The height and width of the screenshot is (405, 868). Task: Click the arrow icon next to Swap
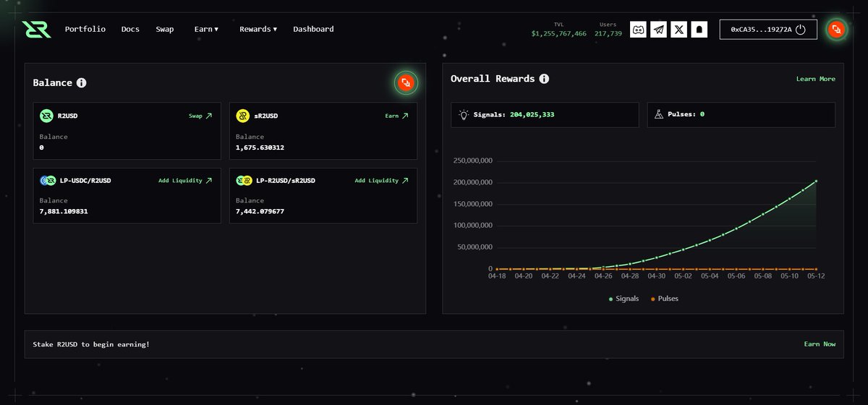(209, 116)
